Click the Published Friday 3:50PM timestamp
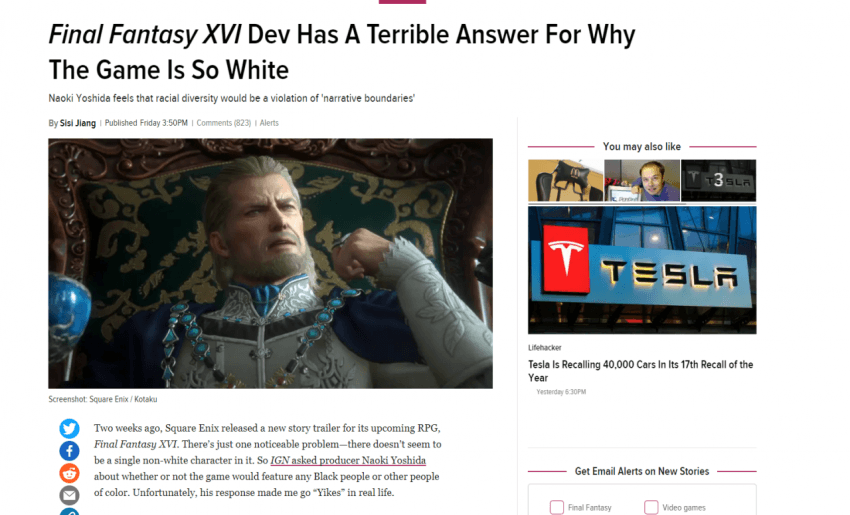The width and height of the screenshot is (850, 515). click(x=146, y=123)
